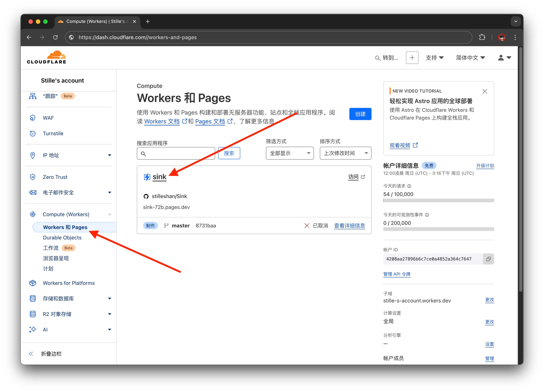Click the plus quick-add button in header
Viewport: 544px width, 392px height.
[412, 58]
